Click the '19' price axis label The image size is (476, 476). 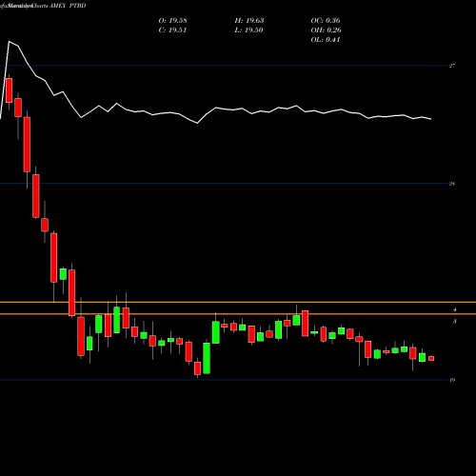click(452, 380)
